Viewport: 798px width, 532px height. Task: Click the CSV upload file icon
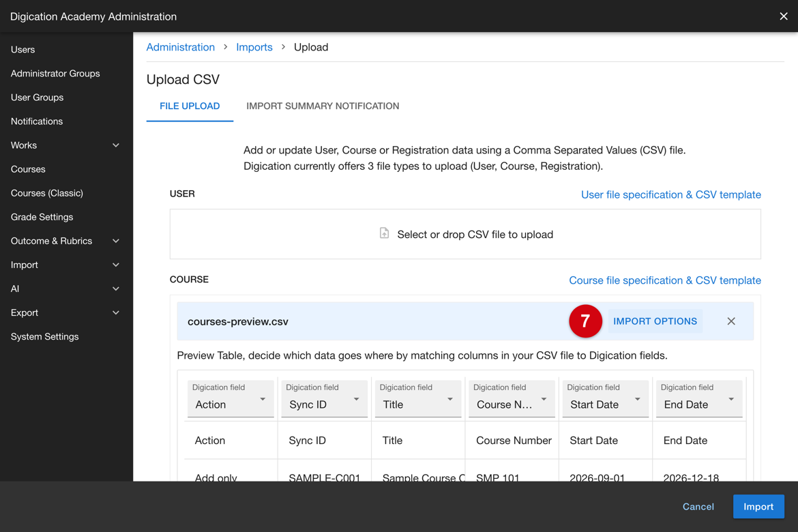pos(384,233)
